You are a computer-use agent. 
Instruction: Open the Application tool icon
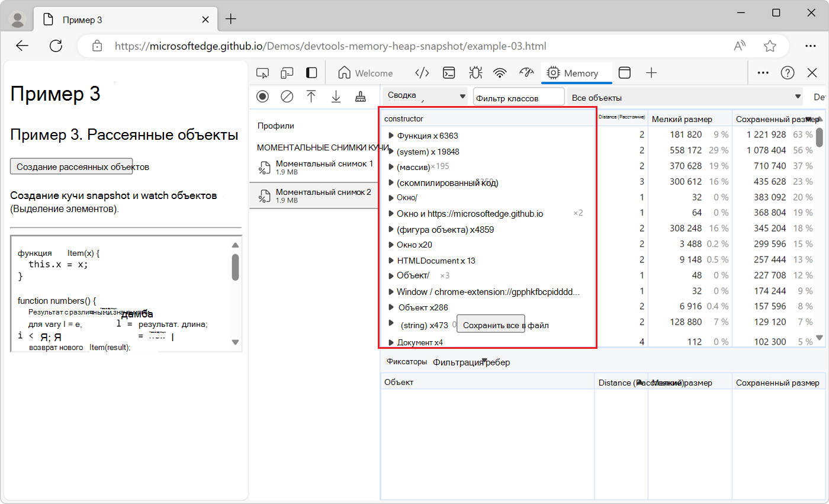625,73
